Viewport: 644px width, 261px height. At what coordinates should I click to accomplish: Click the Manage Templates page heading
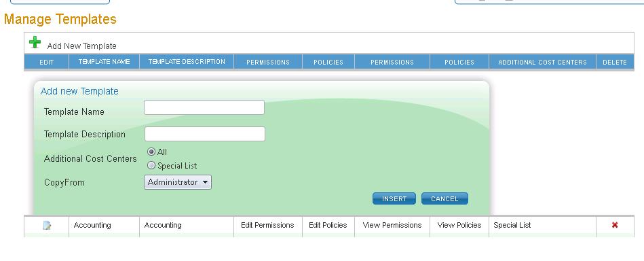tap(60, 19)
